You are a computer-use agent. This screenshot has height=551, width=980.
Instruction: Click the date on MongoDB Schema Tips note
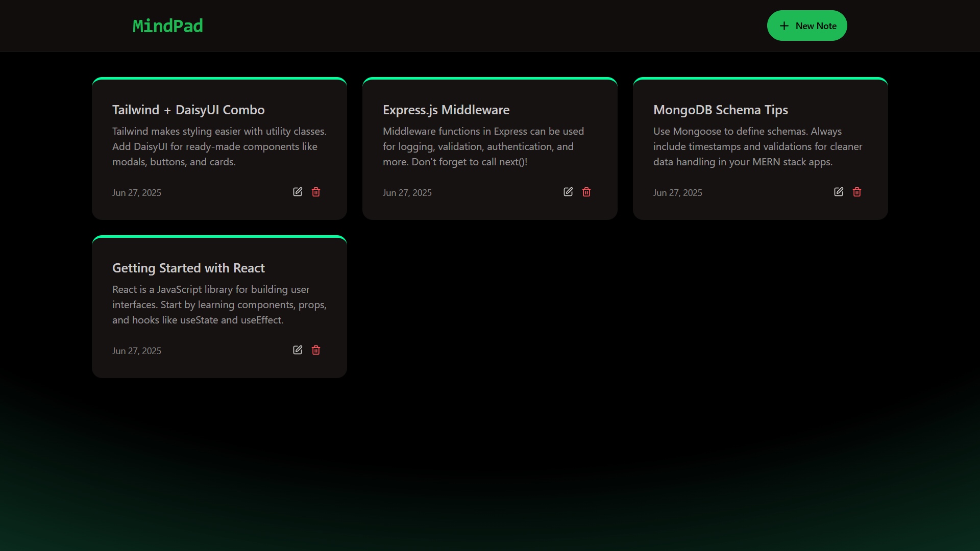678,193
